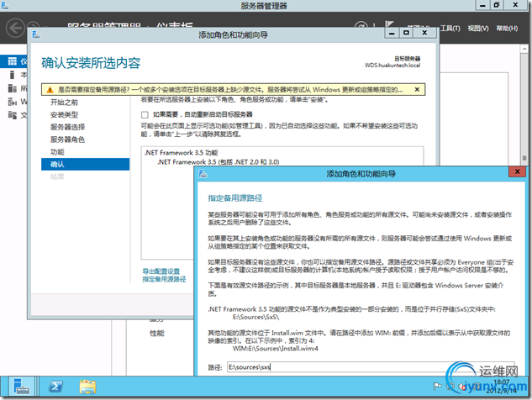Viewport: 532px width, 400px height.
Task: Open File Explorer from the taskbar
Action: click(88, 387)
